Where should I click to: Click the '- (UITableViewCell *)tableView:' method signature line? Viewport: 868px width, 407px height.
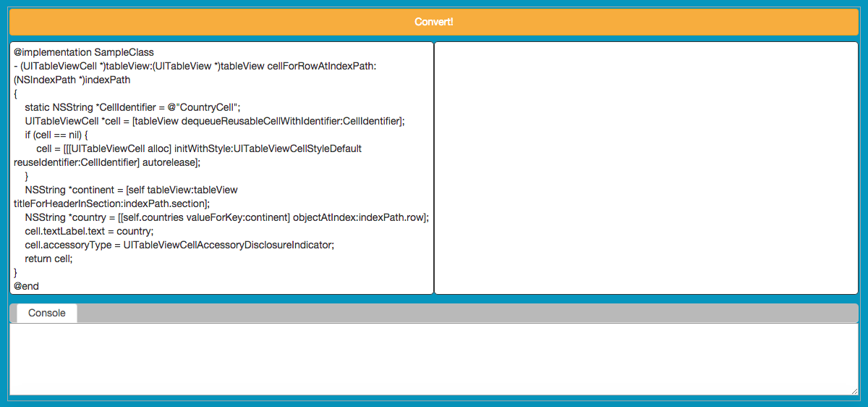point(195,66)
